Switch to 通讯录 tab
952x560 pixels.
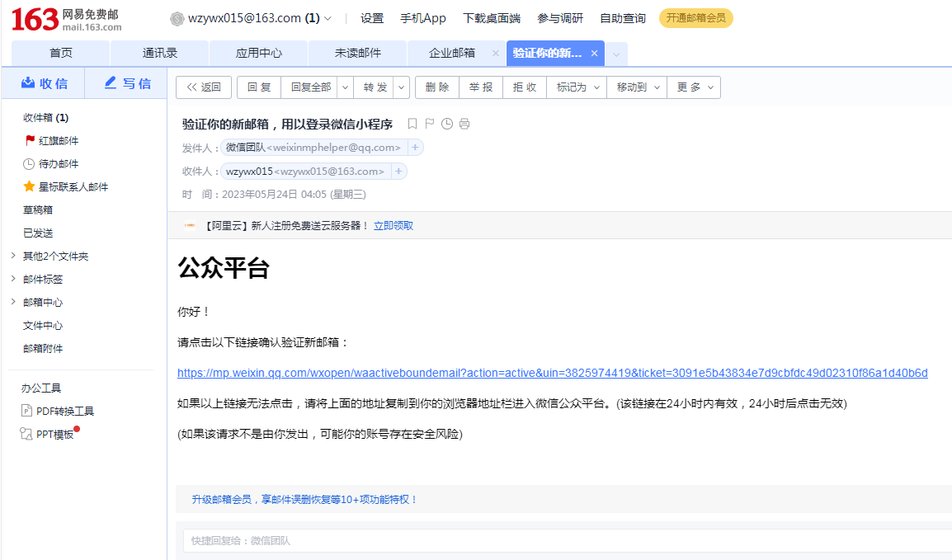[160, 54]
